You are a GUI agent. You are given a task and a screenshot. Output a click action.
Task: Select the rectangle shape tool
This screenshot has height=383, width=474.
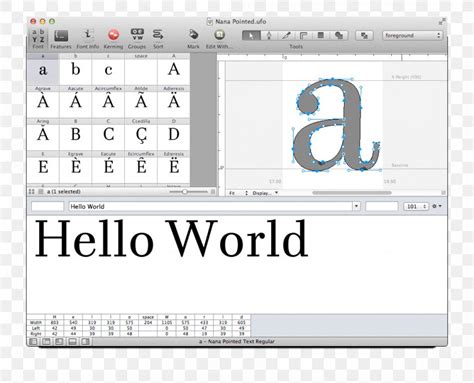(321, 35)
